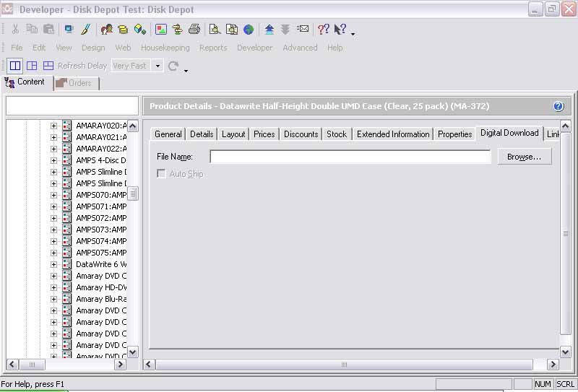Click the red question marks help icon
The width and height of the screenshot is (578, 392).
click(x=323, y=30)
